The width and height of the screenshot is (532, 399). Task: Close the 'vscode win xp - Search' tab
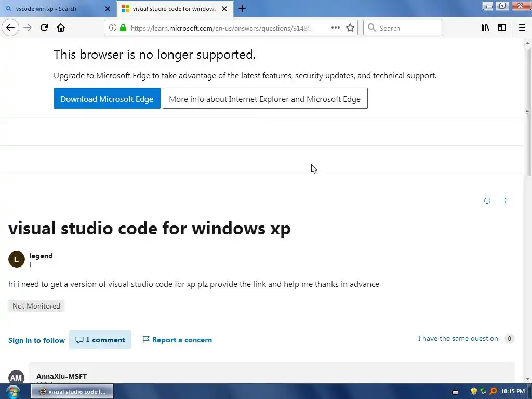click(x=108, y=9)
